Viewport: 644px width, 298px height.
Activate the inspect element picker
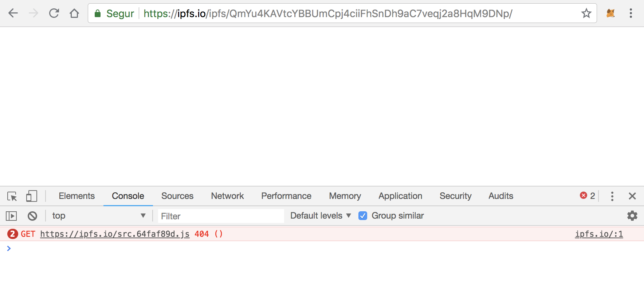(x=12, y=196)
